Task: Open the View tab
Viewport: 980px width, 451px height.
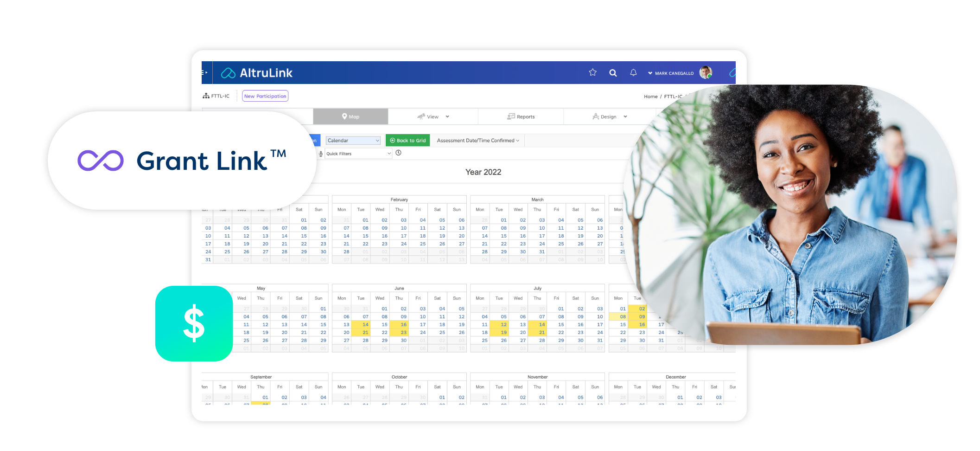Action: click(433, 116)
